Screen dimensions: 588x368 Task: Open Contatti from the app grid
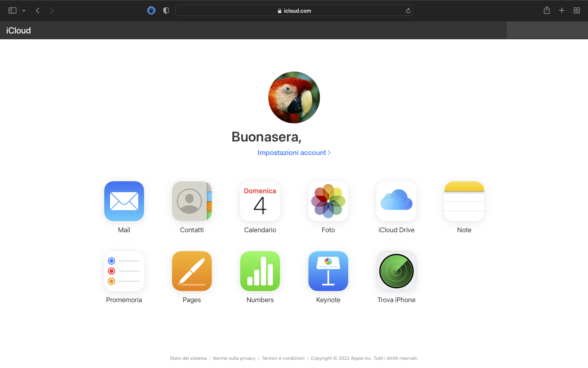tap(192, 201)
